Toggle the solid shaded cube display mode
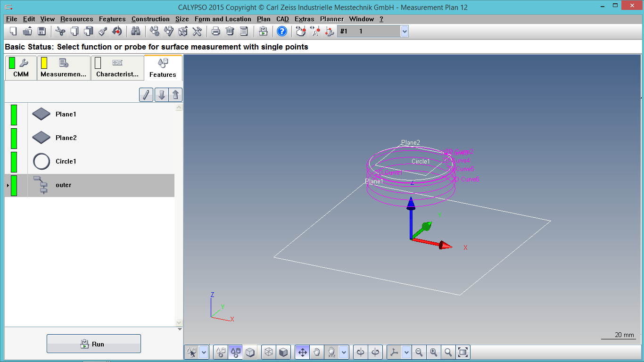 pyautogui.click(x=283, y=352)
